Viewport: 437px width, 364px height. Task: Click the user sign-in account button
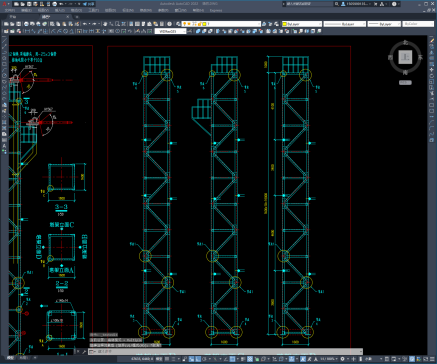[355, 4]
